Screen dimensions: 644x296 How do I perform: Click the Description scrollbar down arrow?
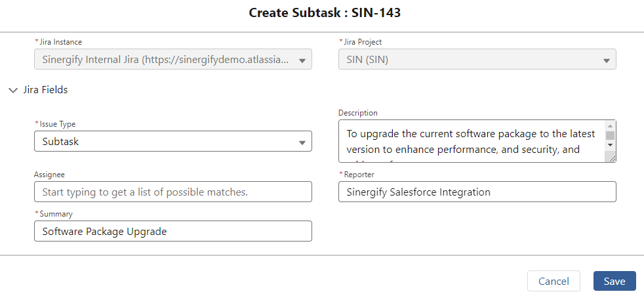(x=610, y=144)
